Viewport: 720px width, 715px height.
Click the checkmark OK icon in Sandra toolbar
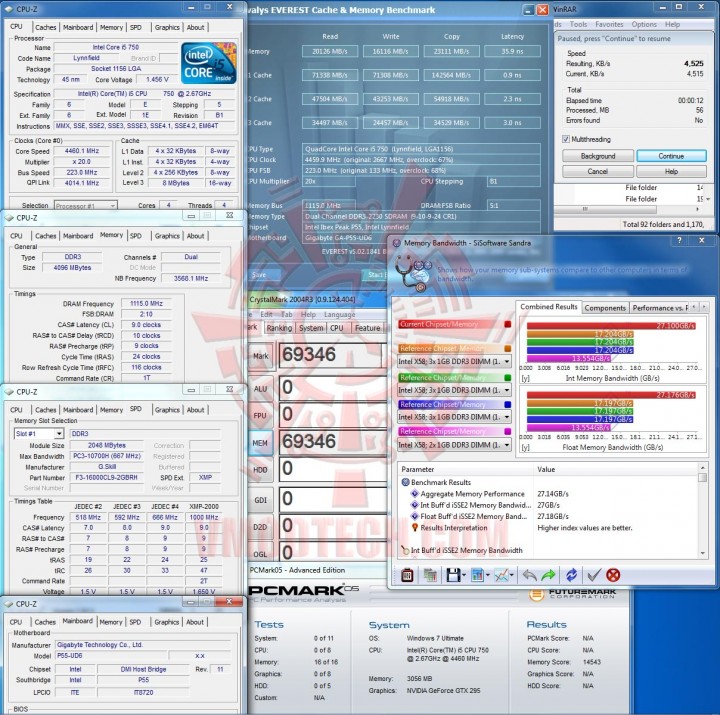click(594, 574)
